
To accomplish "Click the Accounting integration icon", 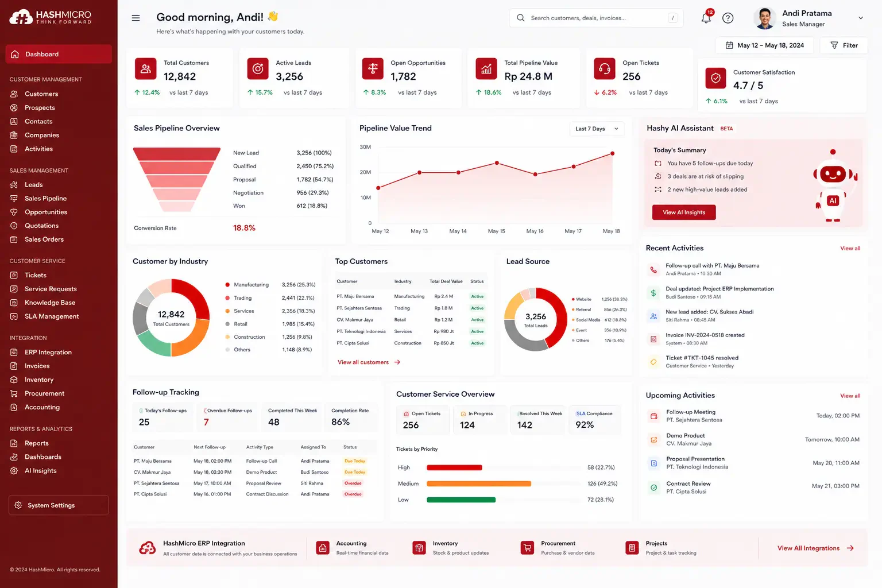I will tap(323, 548).
